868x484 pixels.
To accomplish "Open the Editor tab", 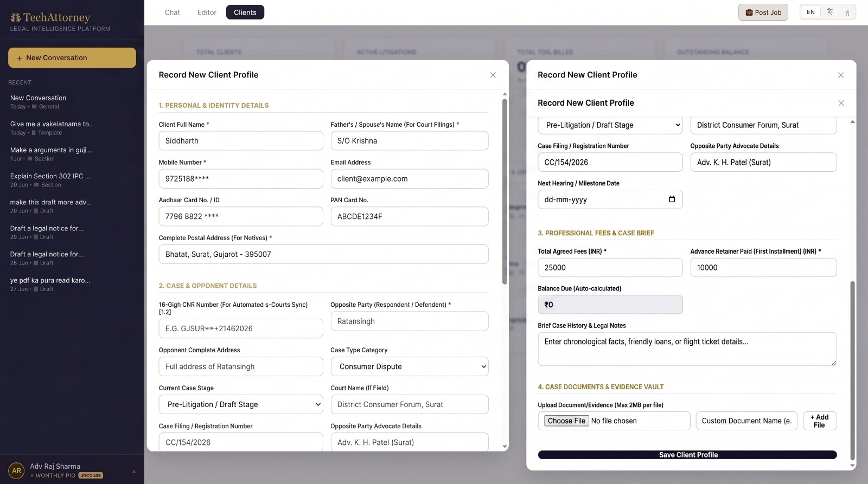I will click(x=207, y=12).
